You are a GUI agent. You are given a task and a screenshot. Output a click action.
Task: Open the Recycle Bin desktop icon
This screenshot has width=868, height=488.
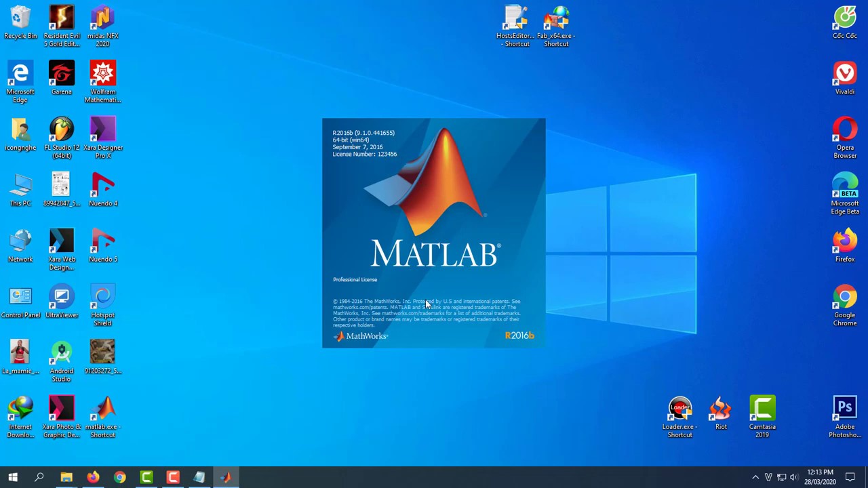[20, 22]
